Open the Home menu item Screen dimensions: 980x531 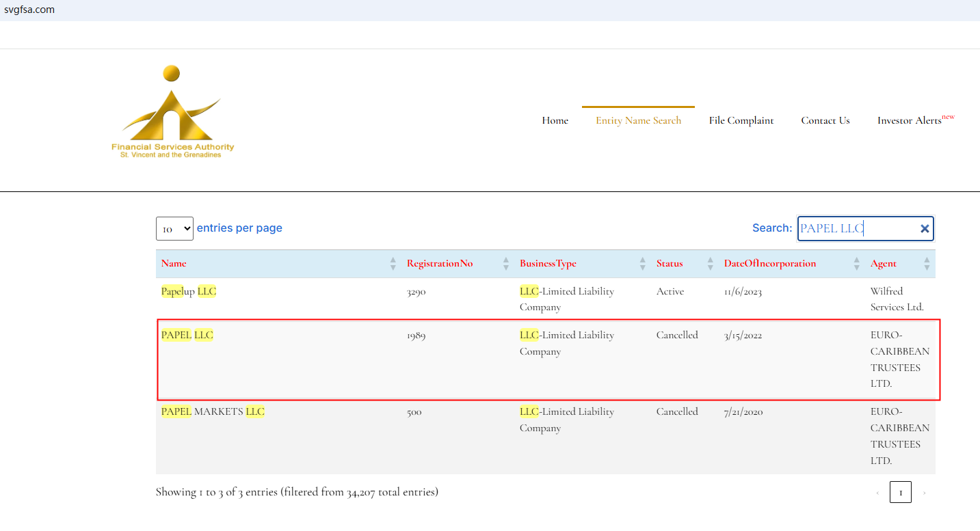tap(555, 120)
